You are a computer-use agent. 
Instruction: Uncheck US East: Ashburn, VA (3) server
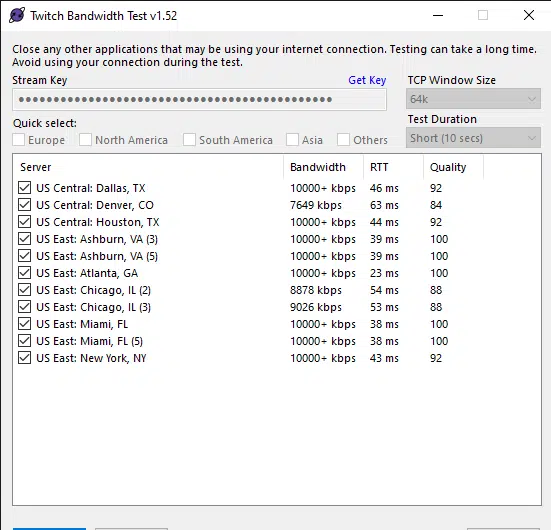point(24,239)
